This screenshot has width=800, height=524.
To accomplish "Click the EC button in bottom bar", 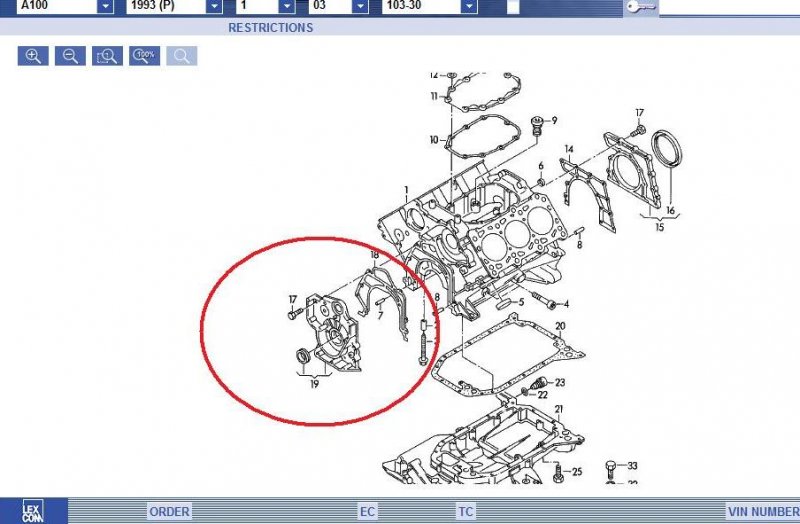I will pyautogui.click(x=368, y=512).
